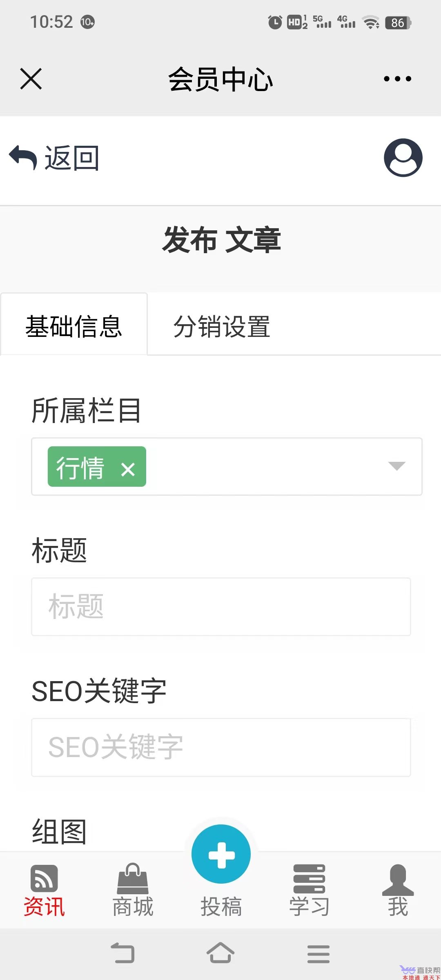Open the three-dot more options menu
441x980 pixels.
(397, 78)
